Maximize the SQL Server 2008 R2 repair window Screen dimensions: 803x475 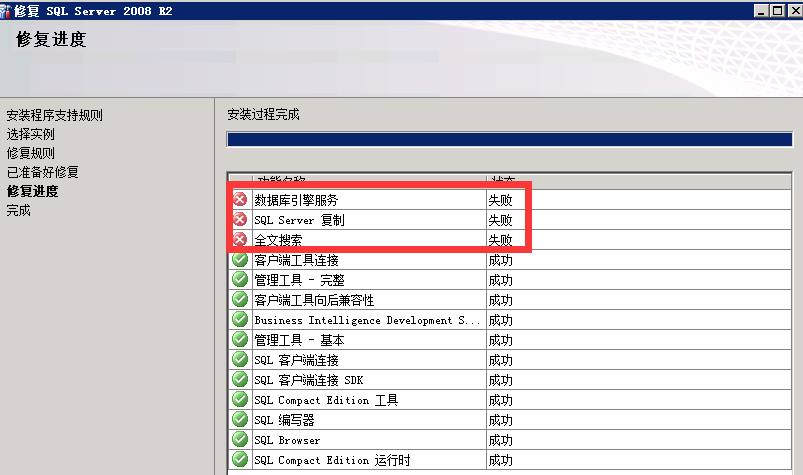point(777,10)
